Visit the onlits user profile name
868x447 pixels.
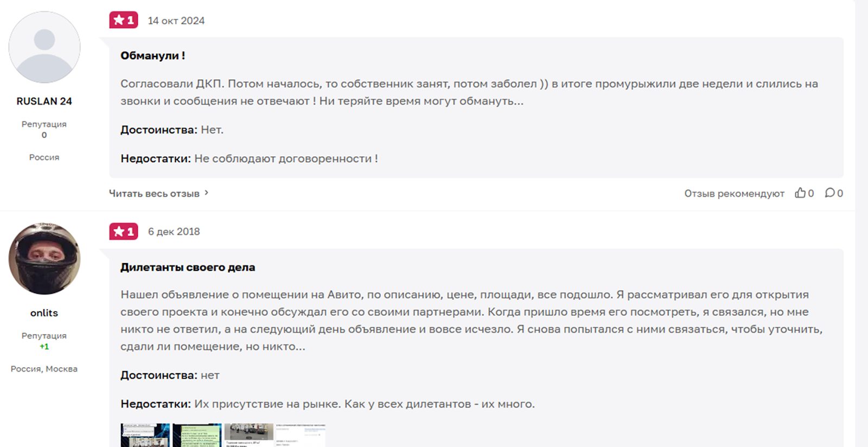pos(44,313)
